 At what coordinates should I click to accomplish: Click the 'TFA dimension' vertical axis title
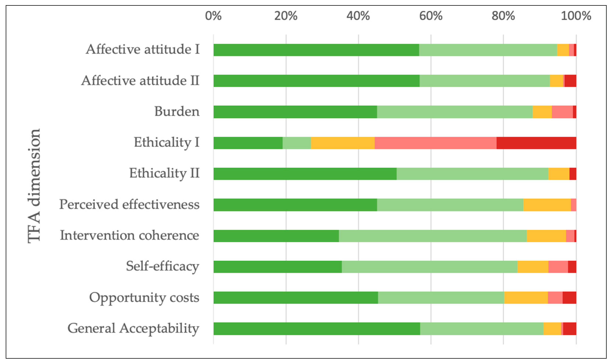coord(34,186)
